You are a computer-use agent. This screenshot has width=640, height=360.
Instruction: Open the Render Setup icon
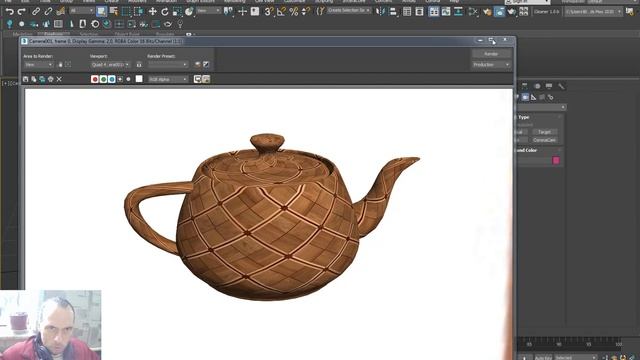[x=487, y=11]
